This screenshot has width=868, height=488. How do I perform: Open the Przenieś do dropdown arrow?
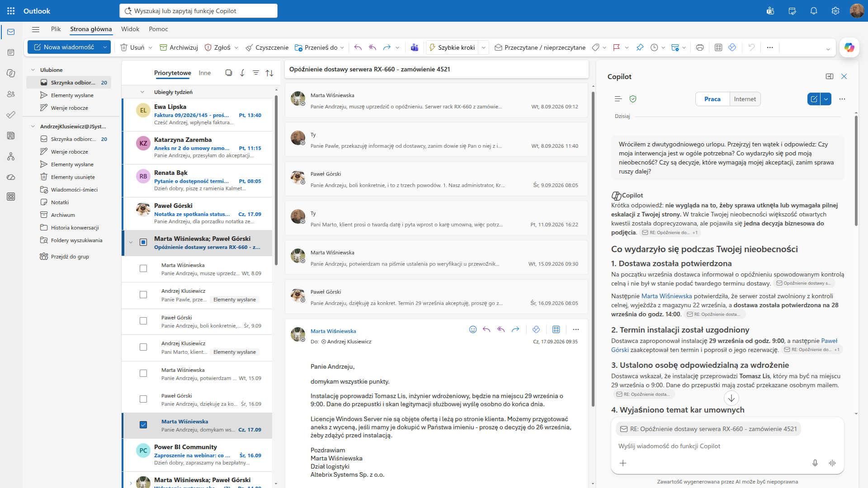tap(342, 47)
